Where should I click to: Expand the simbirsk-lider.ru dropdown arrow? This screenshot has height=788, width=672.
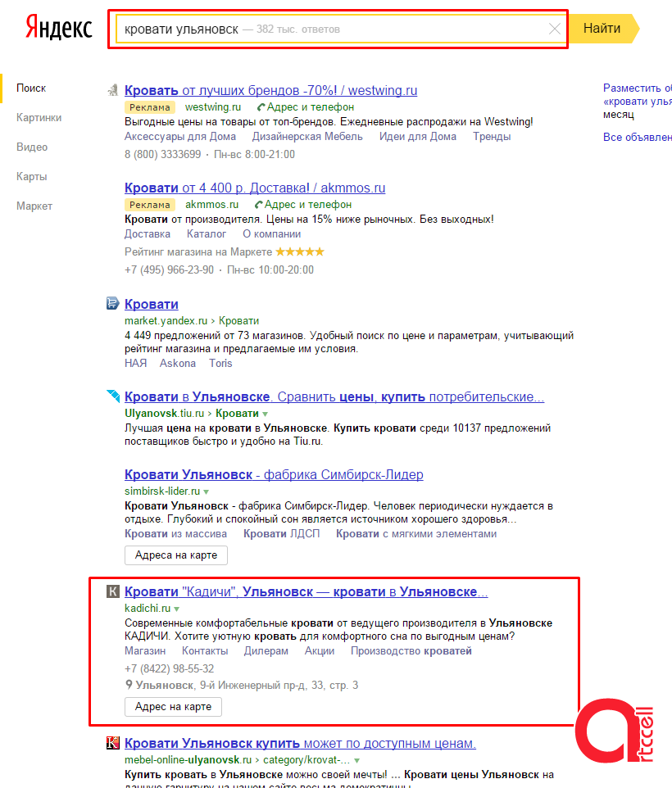(x=206, y=491)
